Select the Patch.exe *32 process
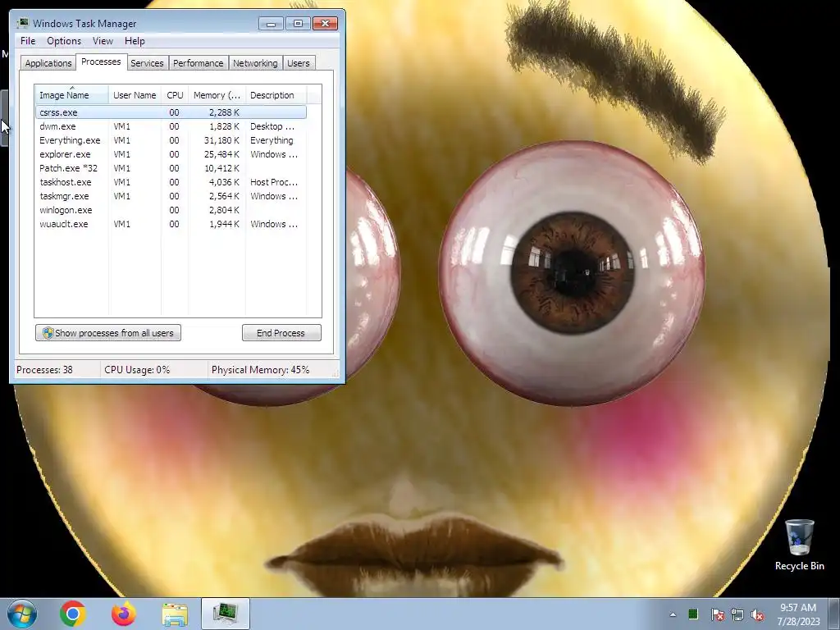This screenshot has height=630, width=840. [171, 168]
